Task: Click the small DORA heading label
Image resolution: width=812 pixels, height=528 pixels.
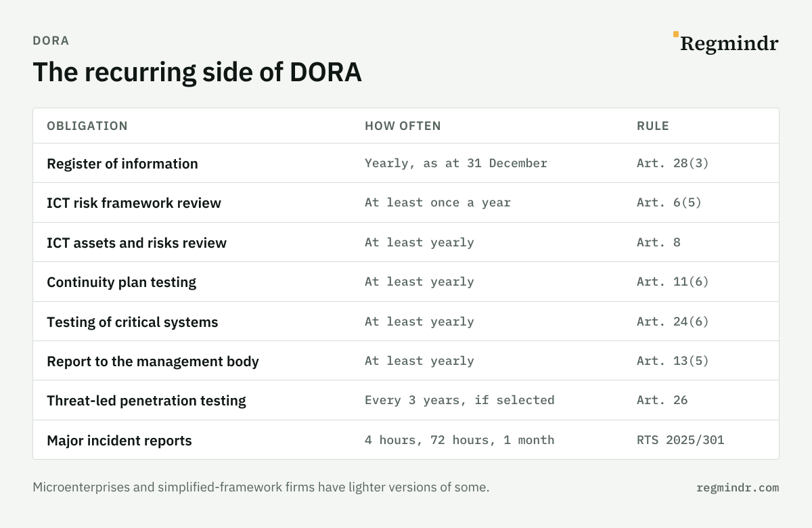Action: pyautogui.click(x=51, y=41)
